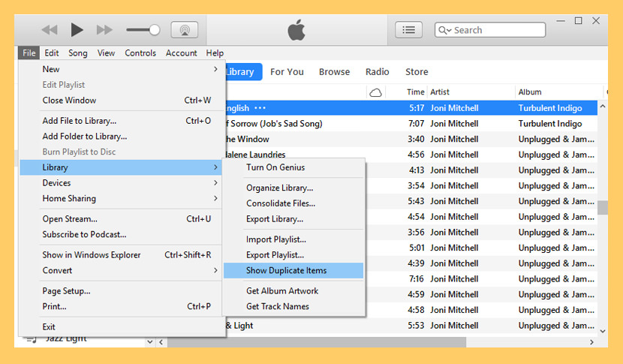Image resolution: width=623 pixels, height=364 pixels.
Task: Select Add Folder to Library
Action: point(121,137)
